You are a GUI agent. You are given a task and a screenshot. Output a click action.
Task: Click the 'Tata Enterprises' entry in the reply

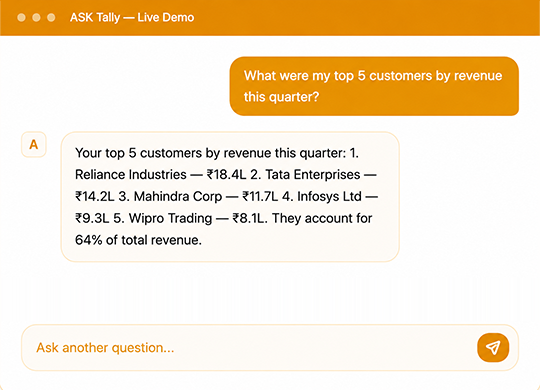313,175
